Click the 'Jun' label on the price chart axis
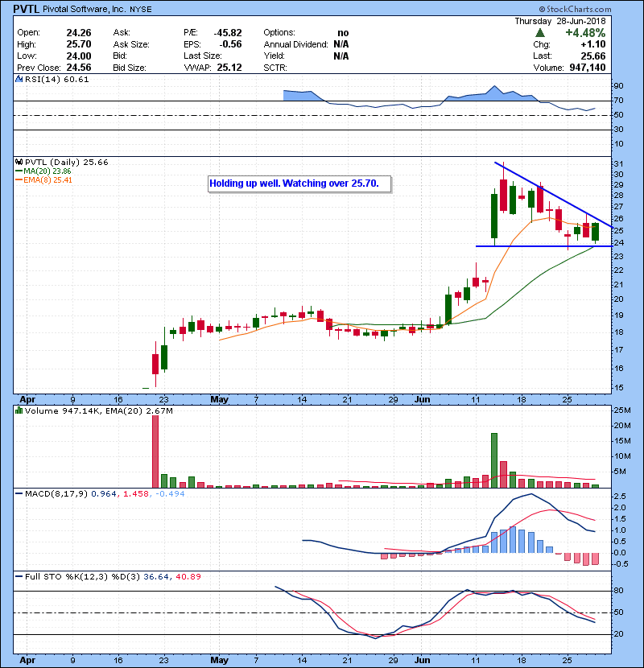 423,400
